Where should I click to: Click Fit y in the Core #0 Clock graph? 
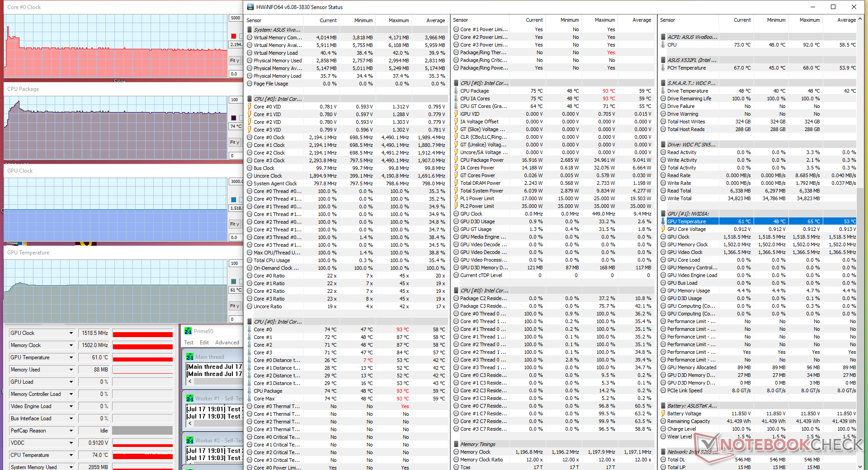[x=235, y=61]
